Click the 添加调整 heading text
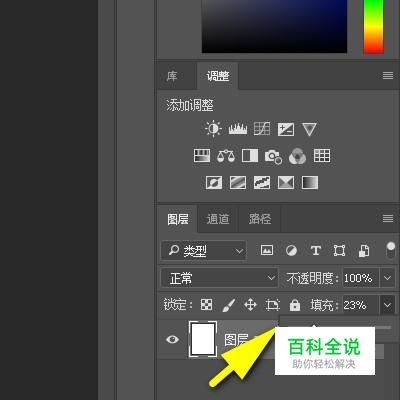 click(x=190, y=105)
